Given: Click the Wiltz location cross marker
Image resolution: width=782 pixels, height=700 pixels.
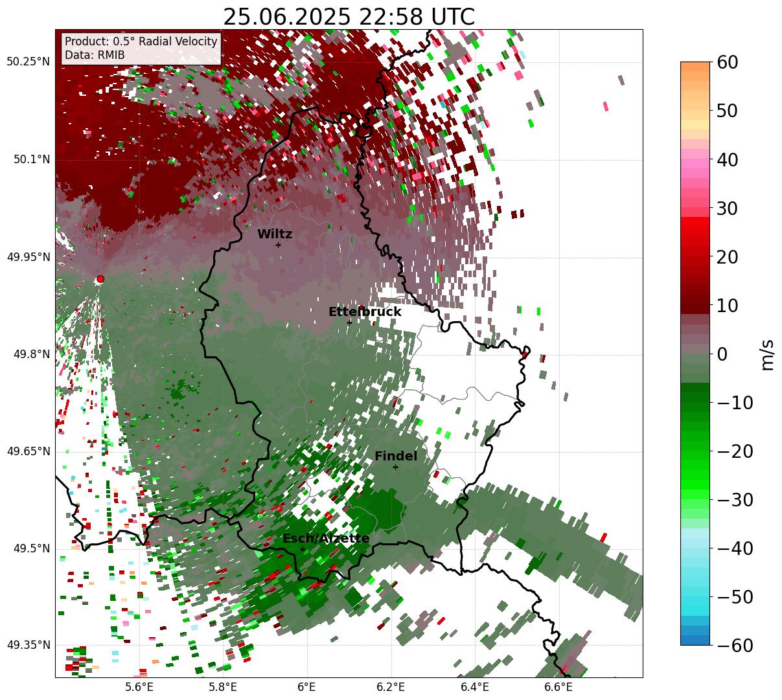Looking at the screenshot, I should pos(279,245).
